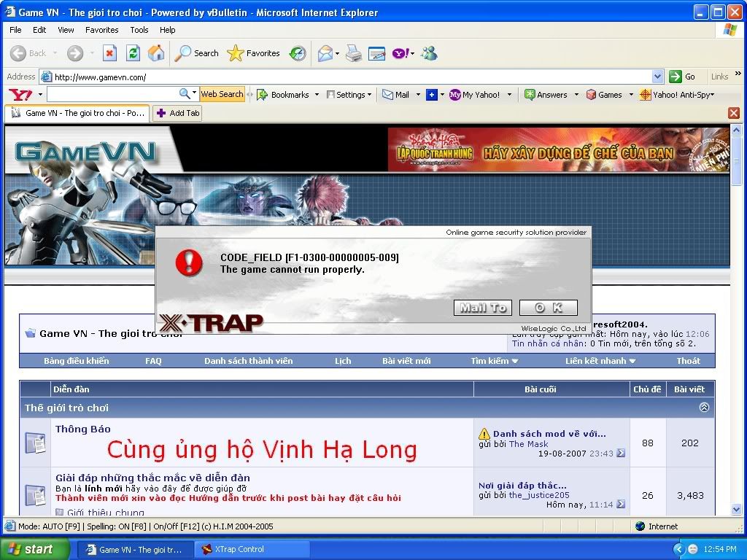This screenshot has height=560, width=747.
Task: Expand the Links toolbar chevron
Action: tap(738, 74)
